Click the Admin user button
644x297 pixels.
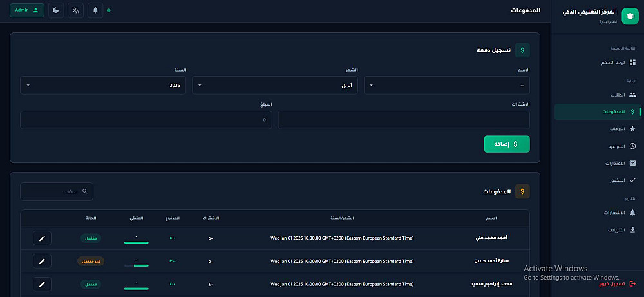point(26,10)
